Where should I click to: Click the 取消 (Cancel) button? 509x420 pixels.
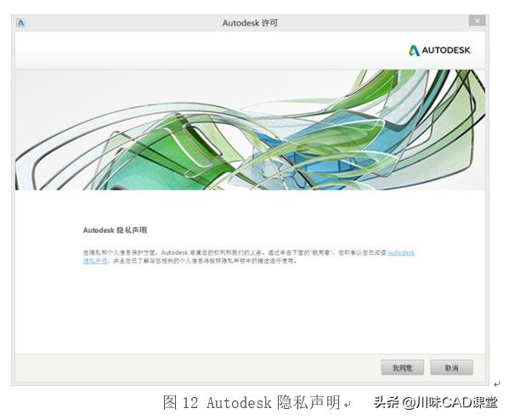[x=451, y=367]
